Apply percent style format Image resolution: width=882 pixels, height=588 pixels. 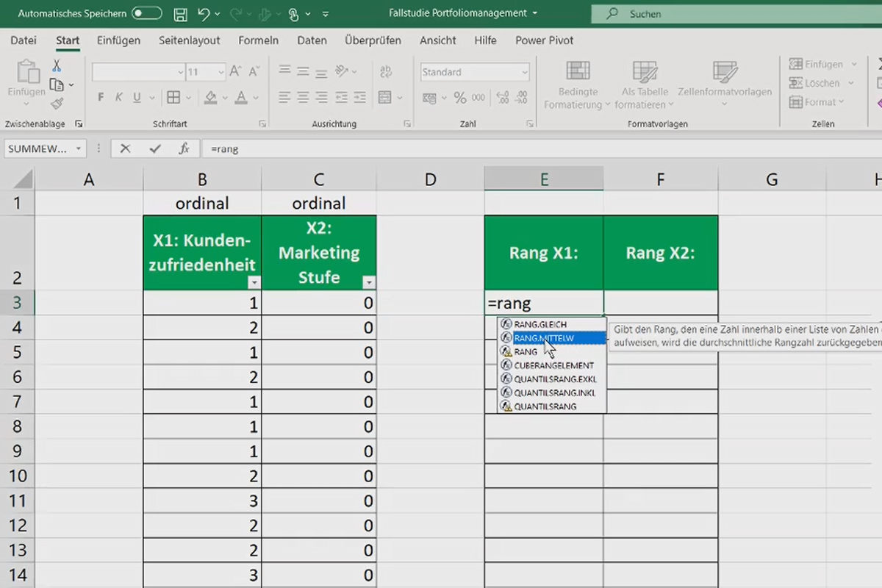coord(460,97)
